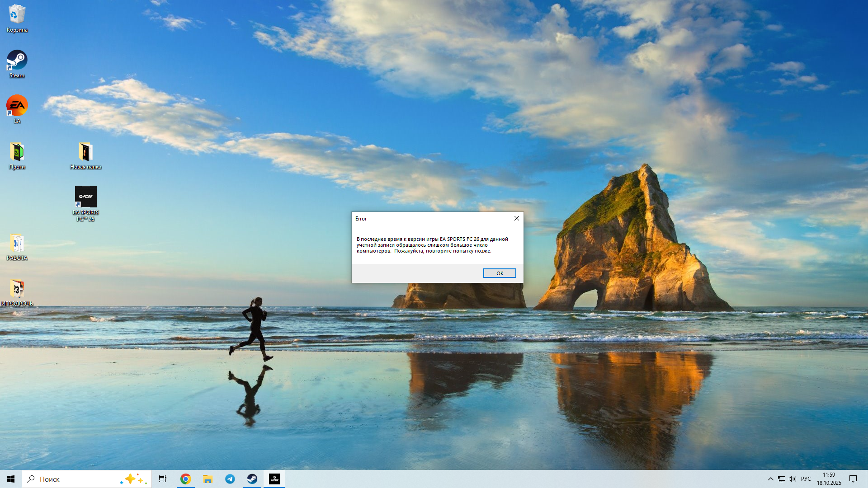Open the clock showing 11:59

click(829, 479)
